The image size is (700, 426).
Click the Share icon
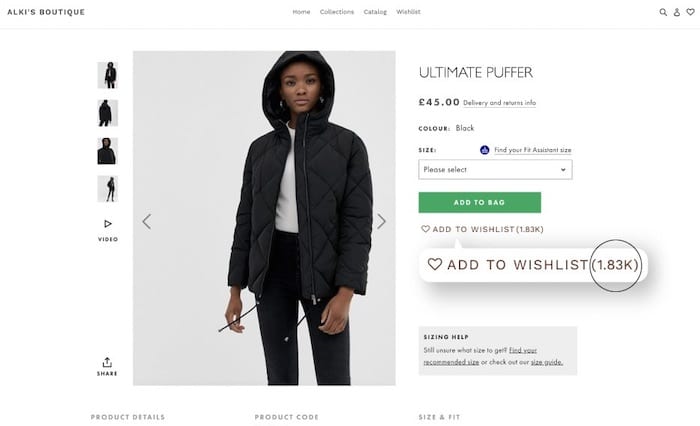(x=107, y=364)
